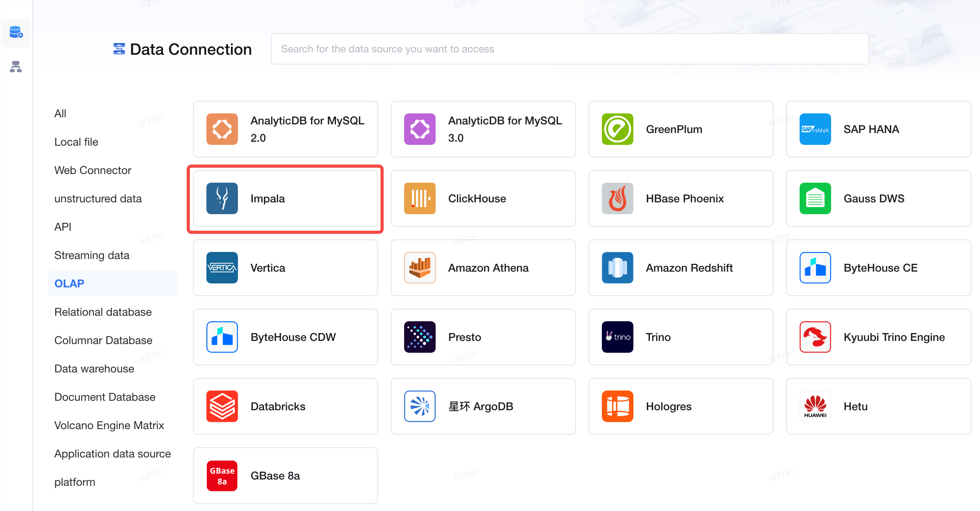Click the Trino logo icon
The width and height of the screenshot is (980, 511).
coord(618,337)
